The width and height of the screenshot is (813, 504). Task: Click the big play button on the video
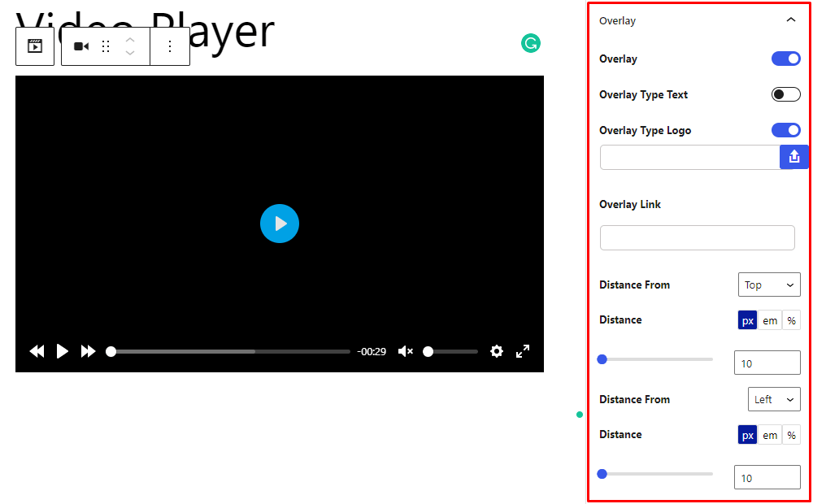(x=280, y=224)
